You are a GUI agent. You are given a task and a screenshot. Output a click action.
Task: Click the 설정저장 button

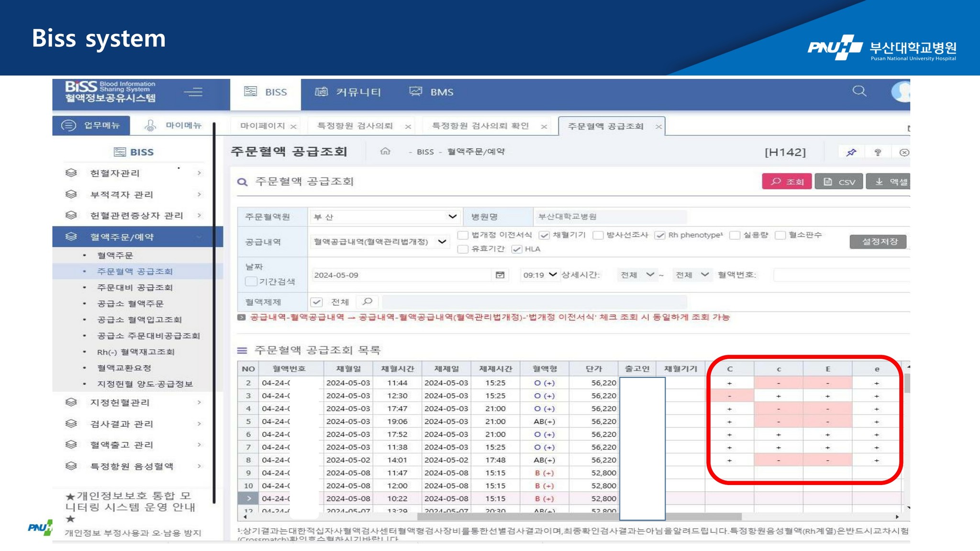879,242
